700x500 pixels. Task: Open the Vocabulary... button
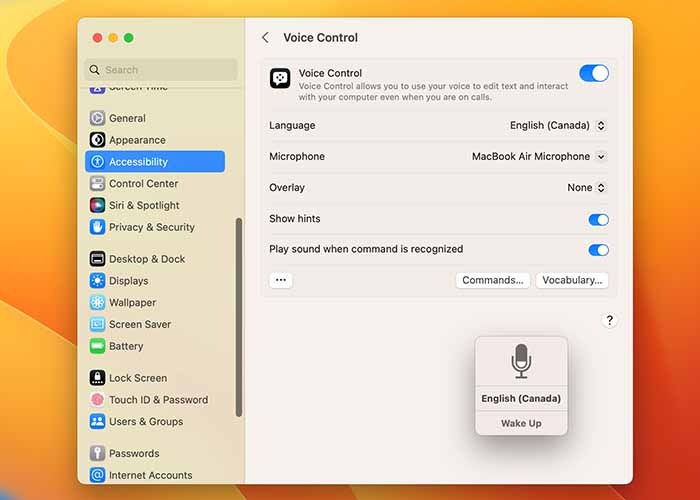click(x=572, y=280)
